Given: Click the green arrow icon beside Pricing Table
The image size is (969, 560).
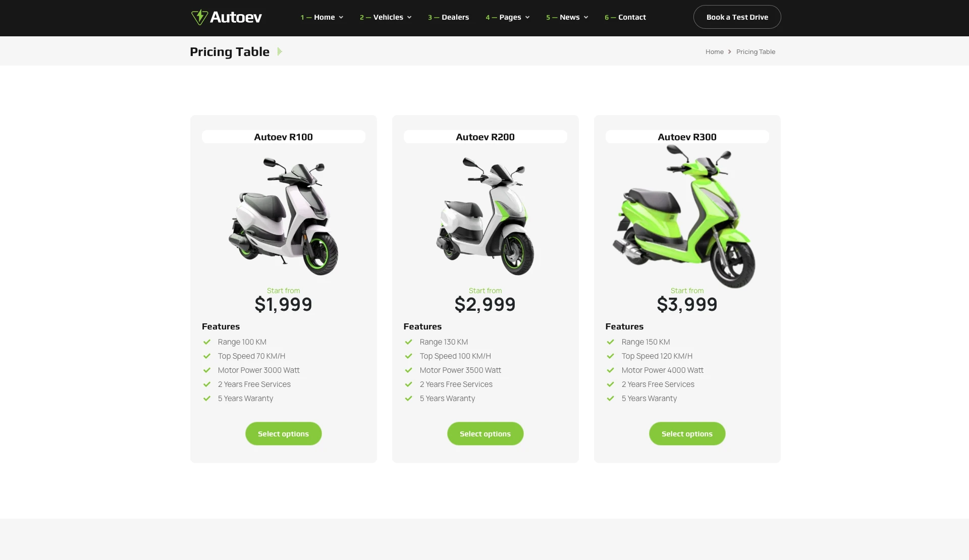Looking at the screenshot, I should (280, 51).
